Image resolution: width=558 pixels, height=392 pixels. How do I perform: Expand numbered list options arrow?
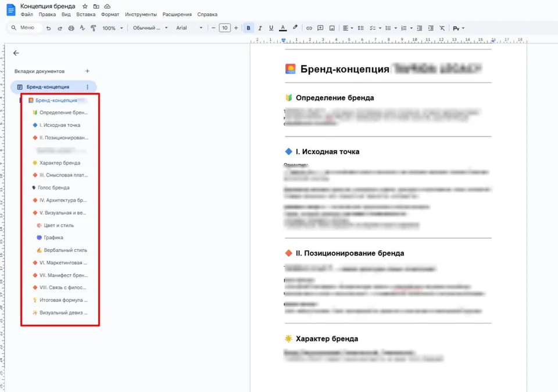coord(412,28)
